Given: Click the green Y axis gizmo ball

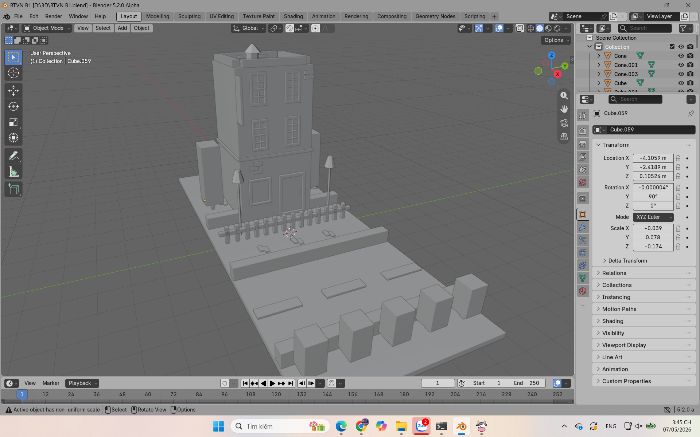Looking at the screenshot, I should 565,66.
